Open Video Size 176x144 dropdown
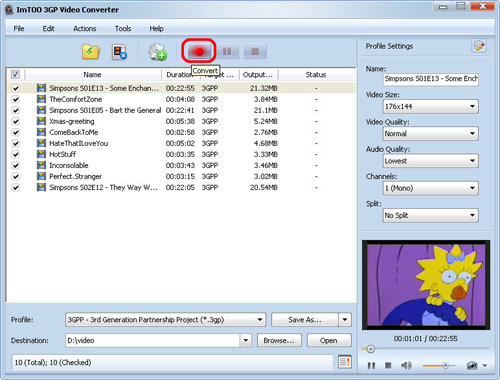500x380 pixels. click(431, 106)
